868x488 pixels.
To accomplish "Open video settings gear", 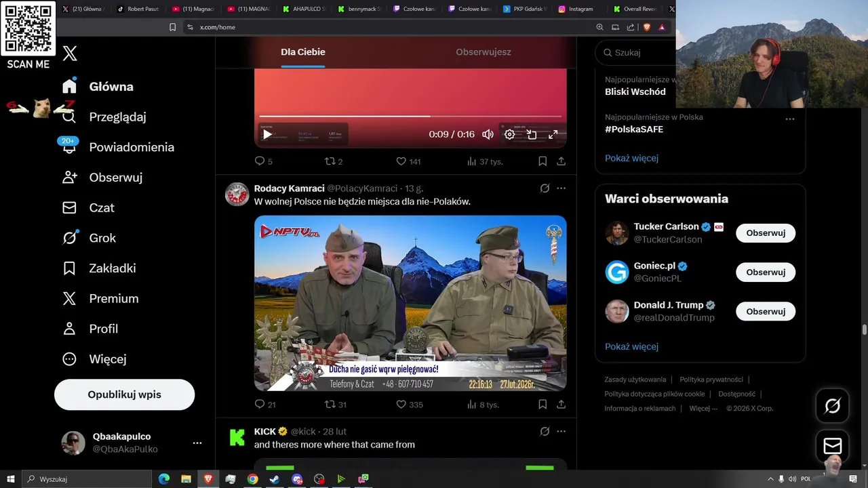I will pos(509,134).
